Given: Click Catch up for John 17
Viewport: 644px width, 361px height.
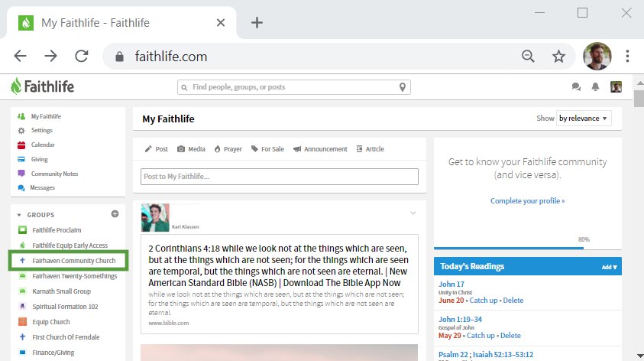Looking at the screenshot, I should tap(484, 300).
